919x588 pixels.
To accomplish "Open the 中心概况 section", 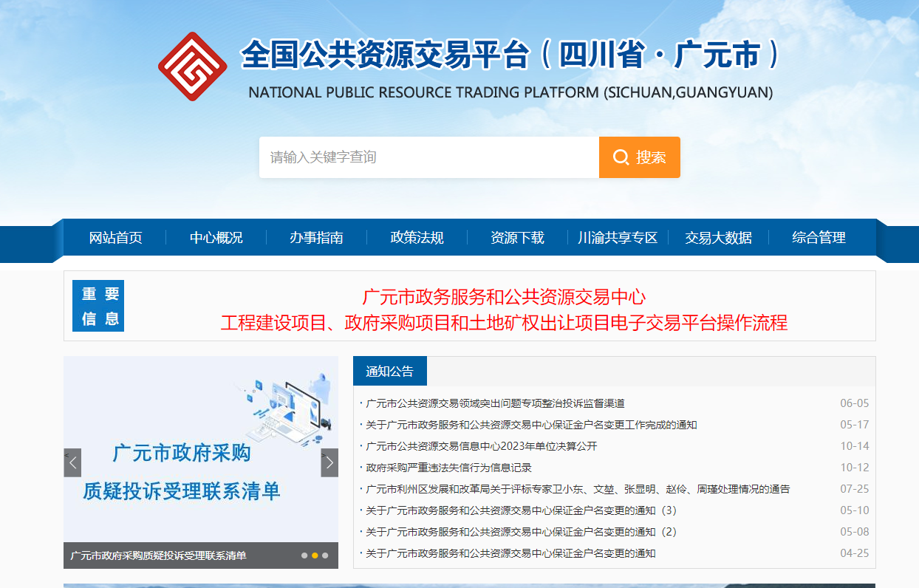I will coord(215,237).
